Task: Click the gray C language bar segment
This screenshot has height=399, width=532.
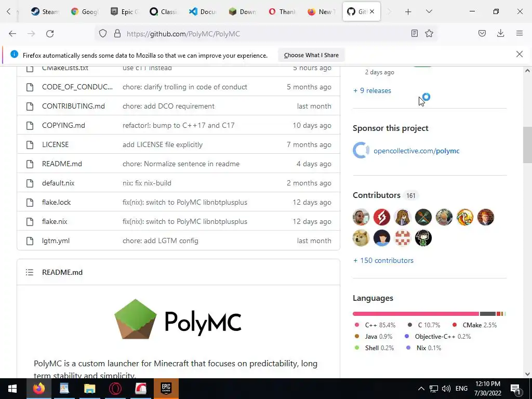Action: 487,314
